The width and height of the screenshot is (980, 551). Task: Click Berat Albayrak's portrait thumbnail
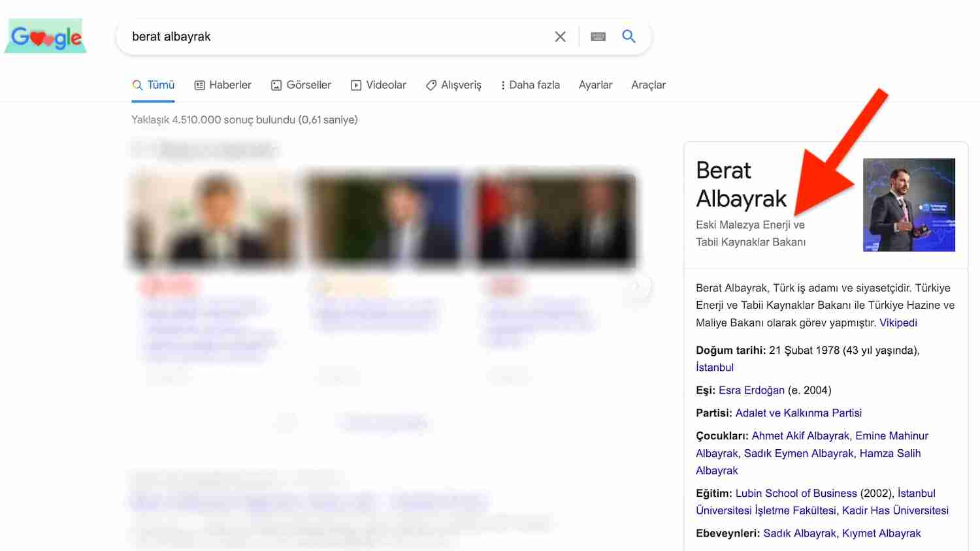point(909,204)
